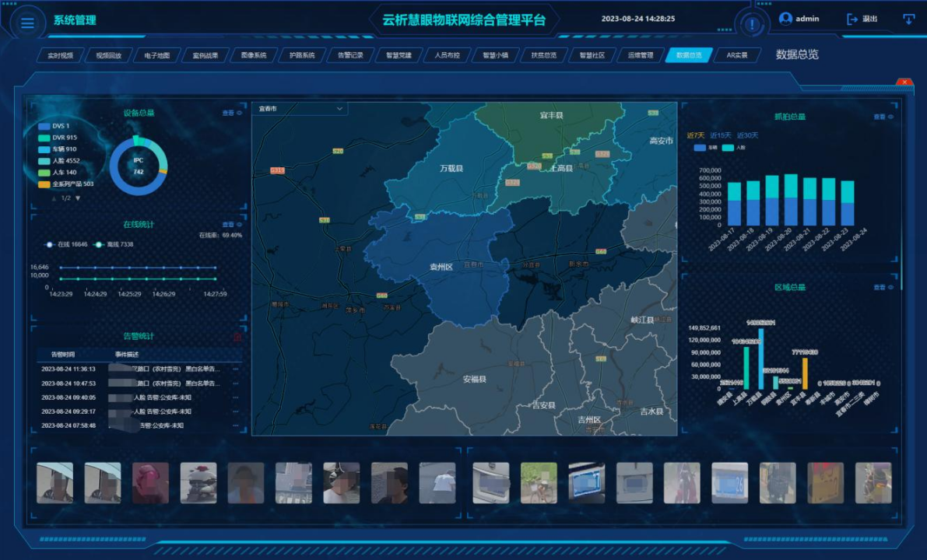Toggle the DVR 915 legend item

[58, 138]
